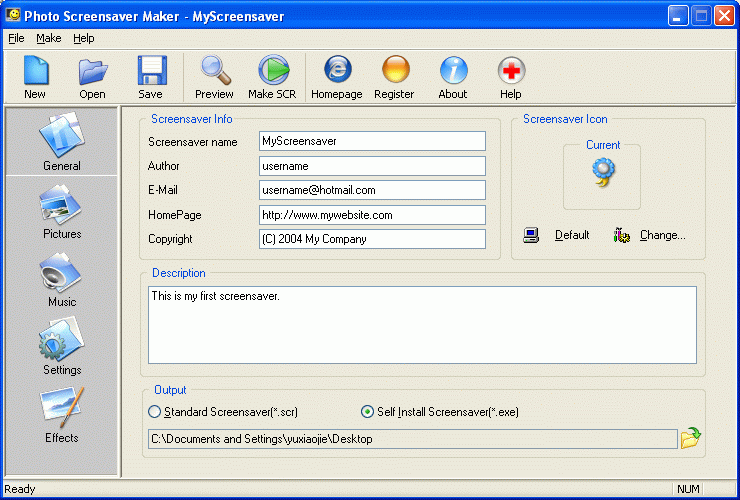Preview the screensaver with the magnifier icon

214,76
